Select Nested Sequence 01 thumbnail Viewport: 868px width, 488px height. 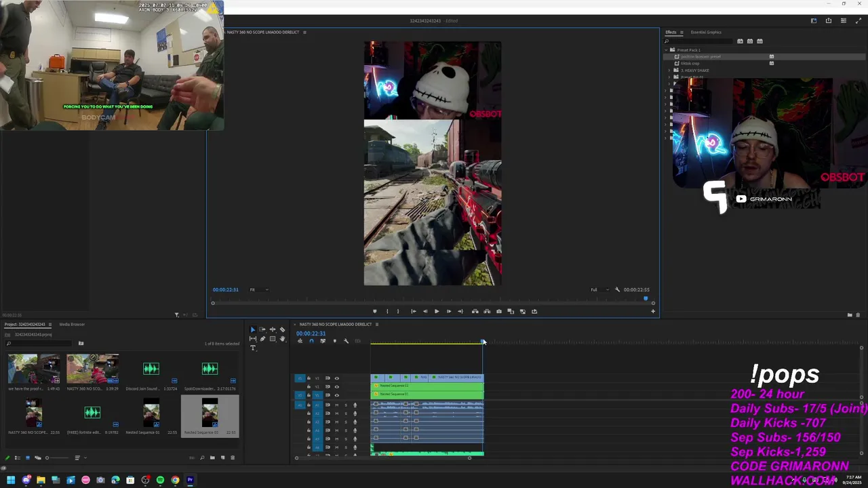pyautogui.click(x=151, y=414)
